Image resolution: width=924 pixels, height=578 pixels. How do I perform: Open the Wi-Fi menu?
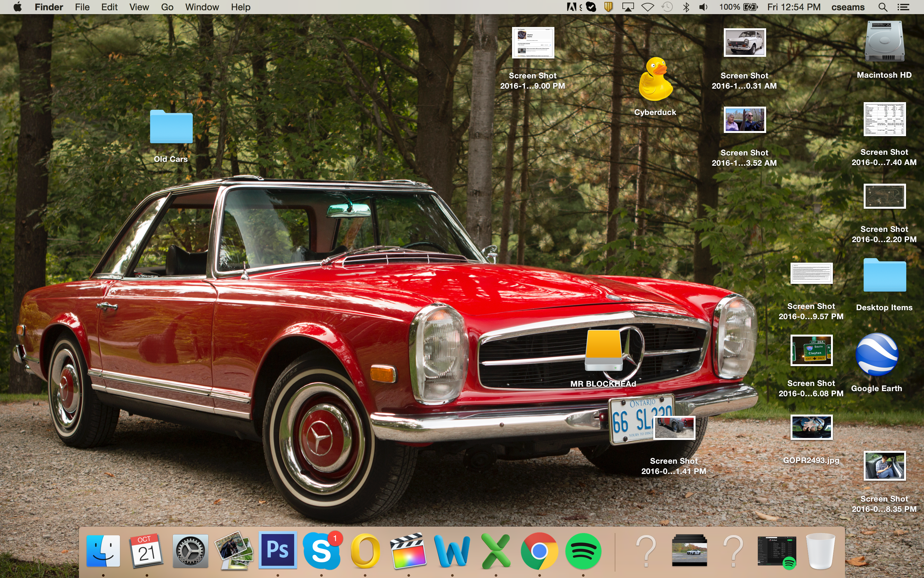647,7
